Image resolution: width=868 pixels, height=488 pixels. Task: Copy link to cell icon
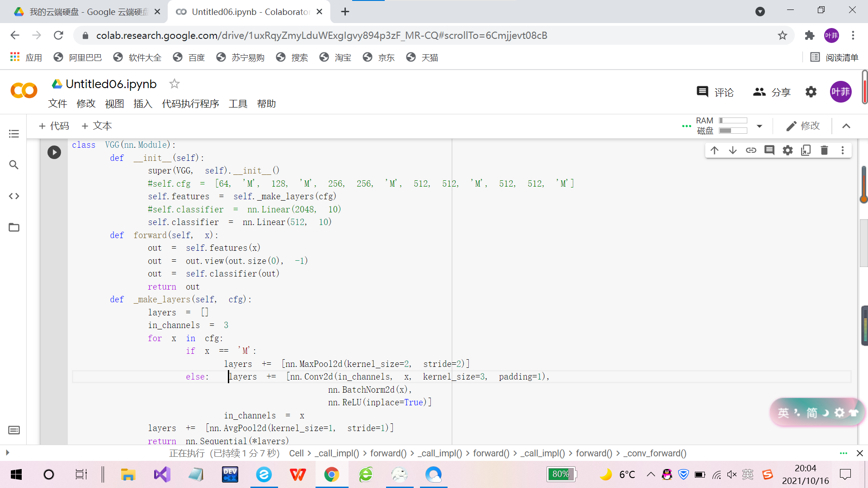point(751,150)
